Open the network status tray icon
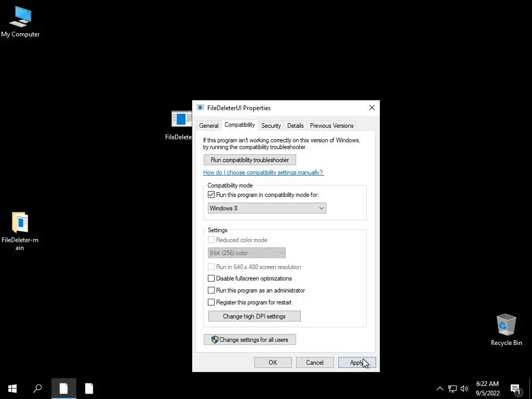 coord(453,389)
